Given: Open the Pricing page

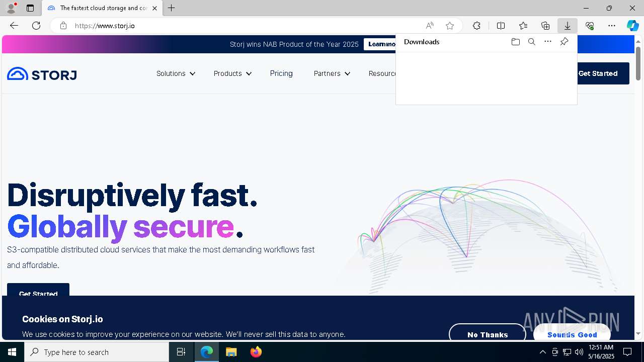Looking at the screenshot, I should (281, 73).
